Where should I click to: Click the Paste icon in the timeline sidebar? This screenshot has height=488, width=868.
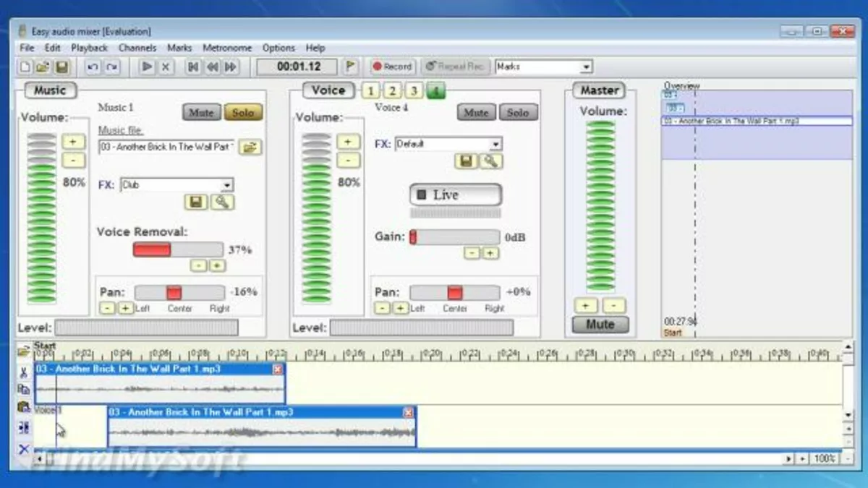(x=24, y=408)
